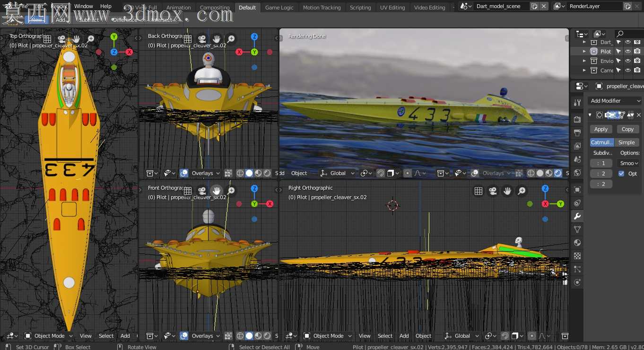Toggle X-ray in Front view header
The width and height of the screenshot is (644, 350).
tap(228, 336)
